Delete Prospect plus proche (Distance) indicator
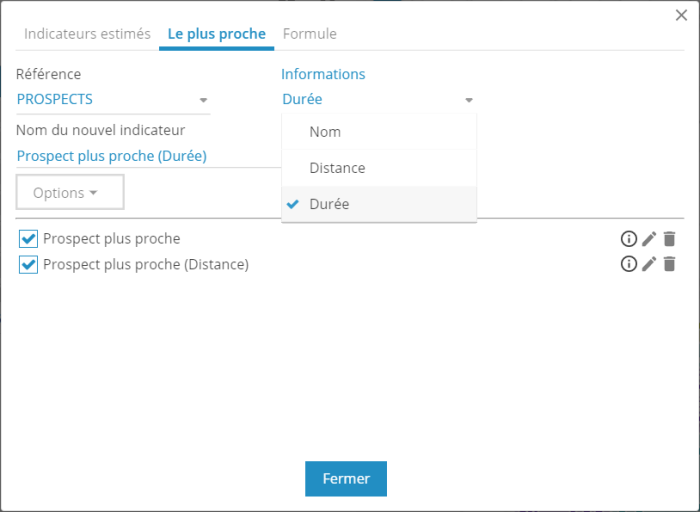The height and width of the screenshot is (512, 700). tap(669, 264)
